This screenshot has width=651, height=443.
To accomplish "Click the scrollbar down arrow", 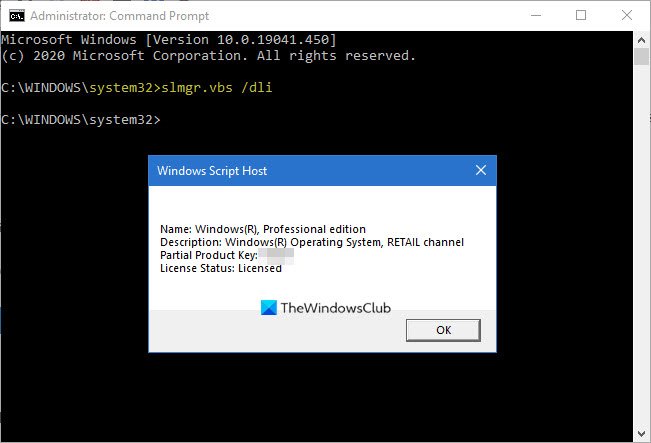I will point(641,434).
